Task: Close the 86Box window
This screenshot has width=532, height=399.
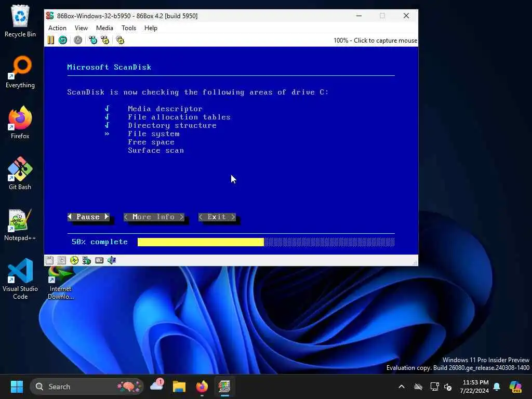Action: tap(406, 16)
